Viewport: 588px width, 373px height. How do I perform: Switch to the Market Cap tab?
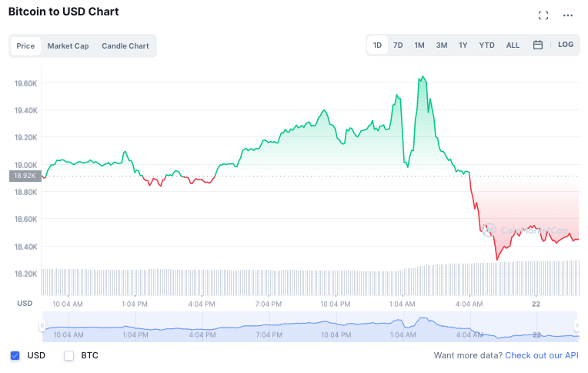point(68,45)
